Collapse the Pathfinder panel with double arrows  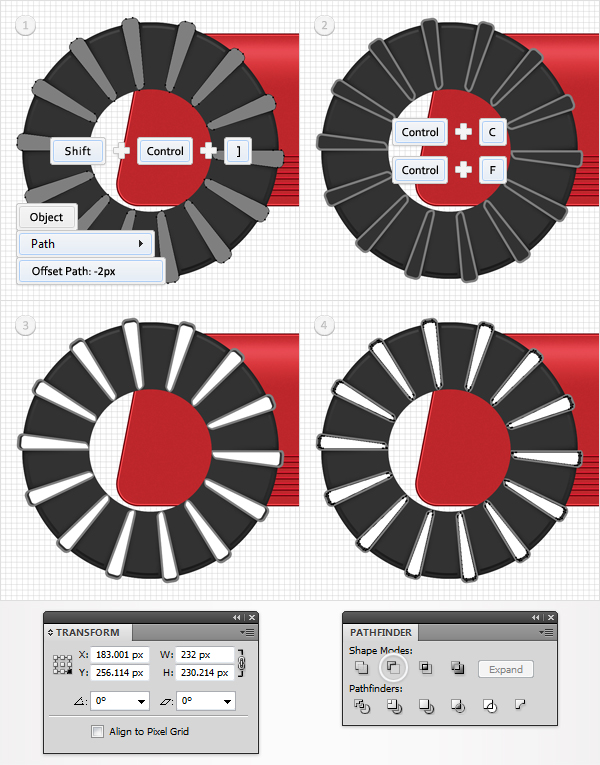click(x=536, y=618)
